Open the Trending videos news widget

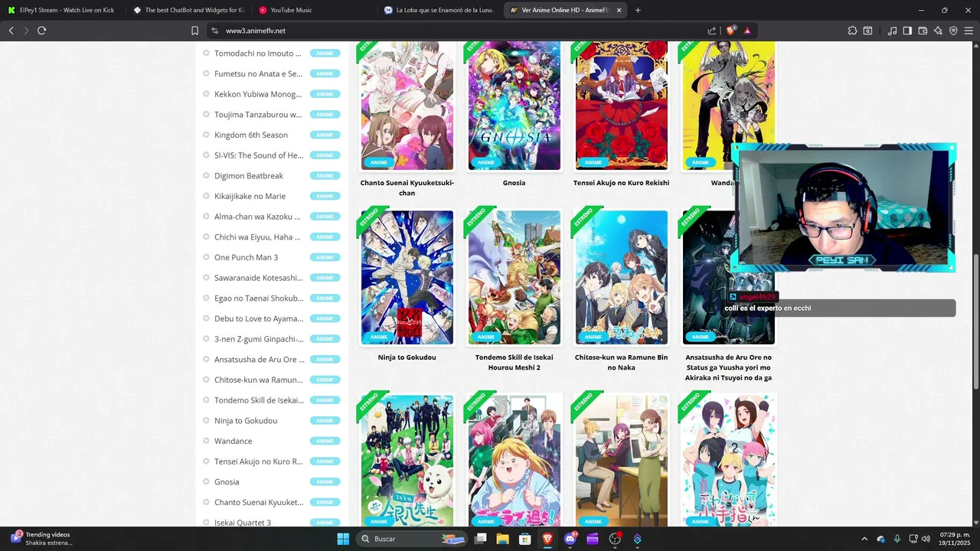coord(42,539)
